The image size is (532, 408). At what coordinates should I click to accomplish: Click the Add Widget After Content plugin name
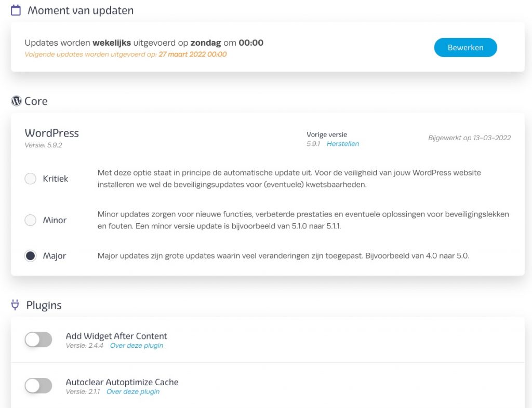tap(116, 336)
